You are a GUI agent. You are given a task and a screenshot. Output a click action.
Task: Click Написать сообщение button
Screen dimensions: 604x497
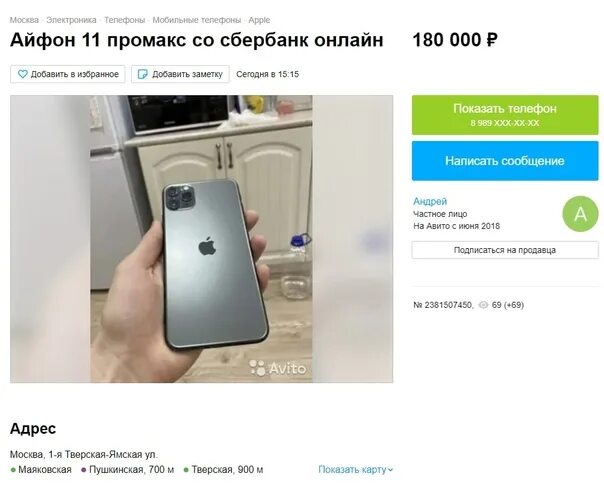click(x=505, y=161)
